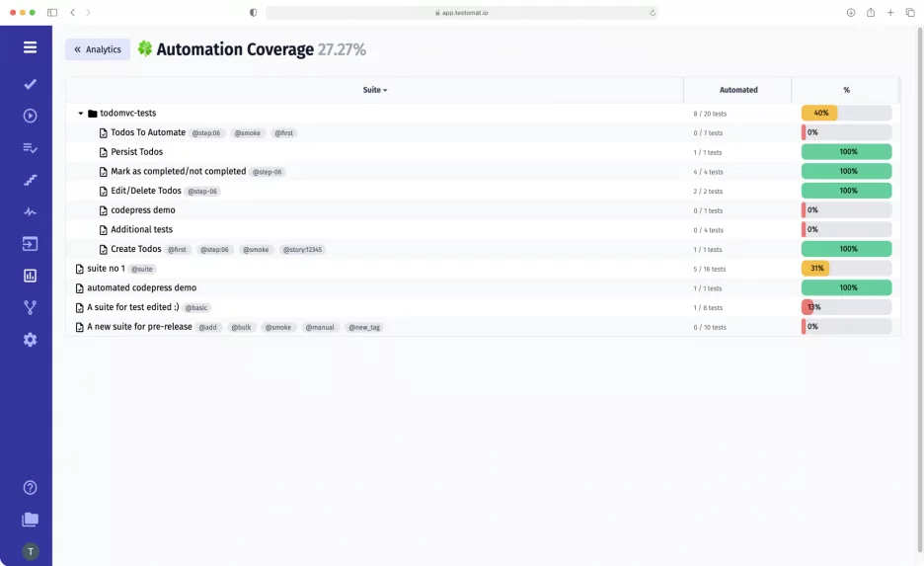Sort by the Suite column dropdown
Viewport: 924px width, 566px height.
374,90
